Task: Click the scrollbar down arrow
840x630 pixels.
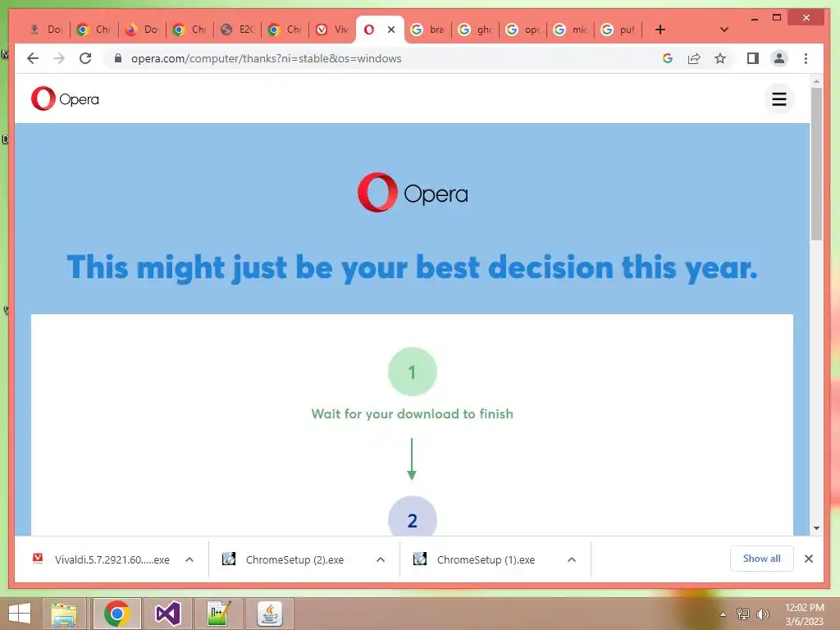Action: (816, 528)
